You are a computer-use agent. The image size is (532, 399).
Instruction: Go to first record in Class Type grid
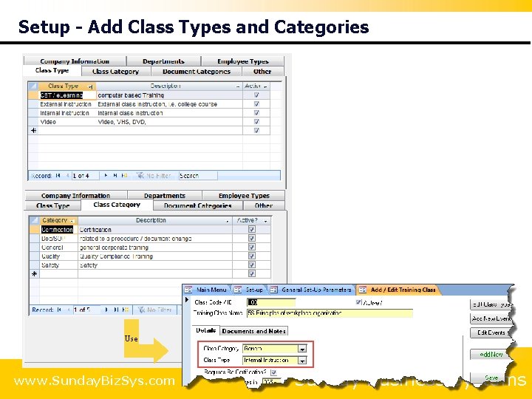tap(58, 175)
